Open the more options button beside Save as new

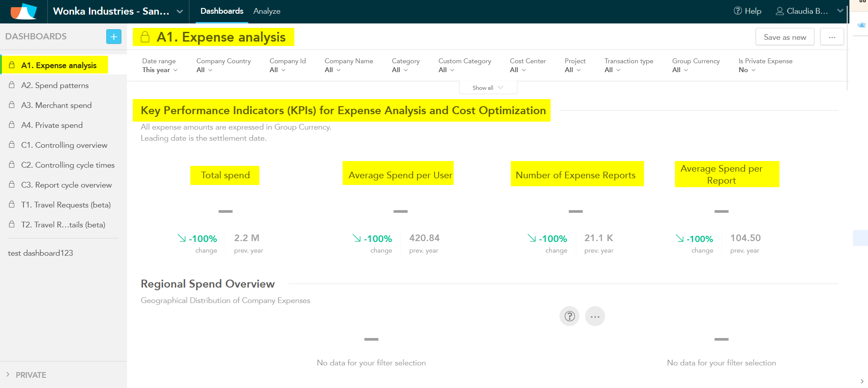832,37
